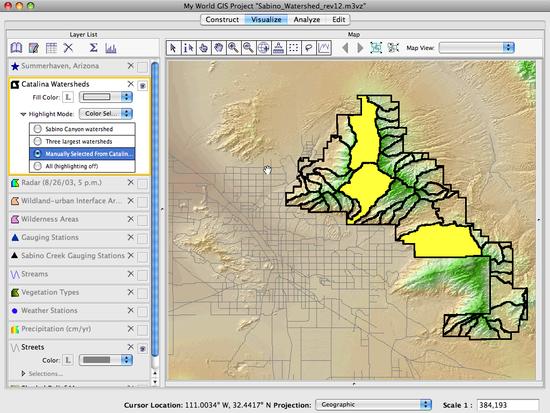
Task: Click the summation statistics icon
Action: pos(93,48)
